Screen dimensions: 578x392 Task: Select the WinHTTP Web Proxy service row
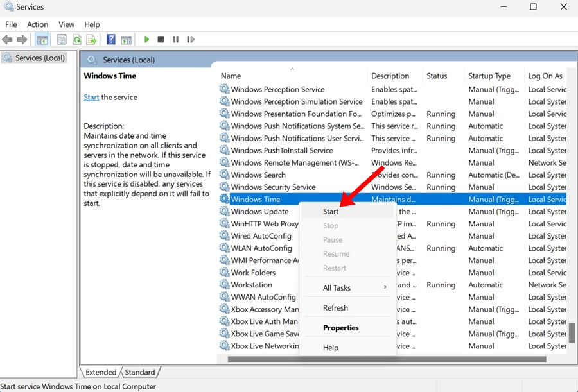pos(392,224)
